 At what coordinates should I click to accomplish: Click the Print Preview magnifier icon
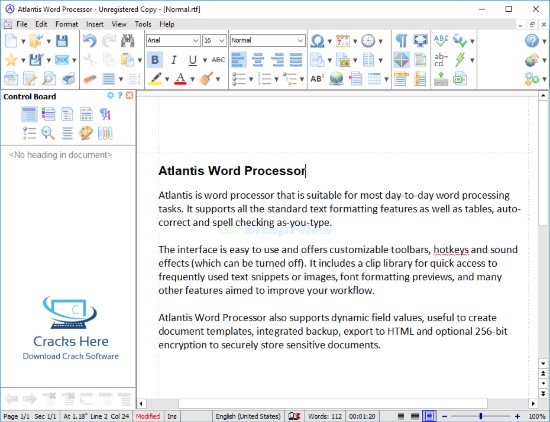[x=49, y=79]
